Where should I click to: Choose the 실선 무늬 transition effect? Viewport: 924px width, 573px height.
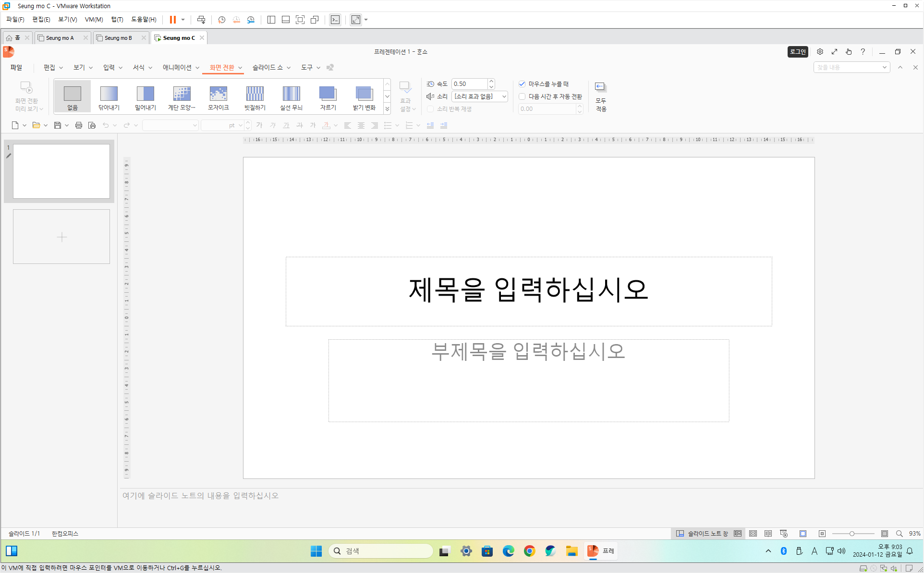291,97
